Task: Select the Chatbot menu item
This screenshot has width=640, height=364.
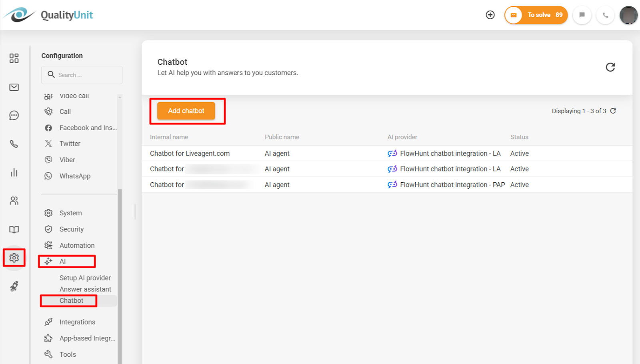Action: click(x=71, y=300)
